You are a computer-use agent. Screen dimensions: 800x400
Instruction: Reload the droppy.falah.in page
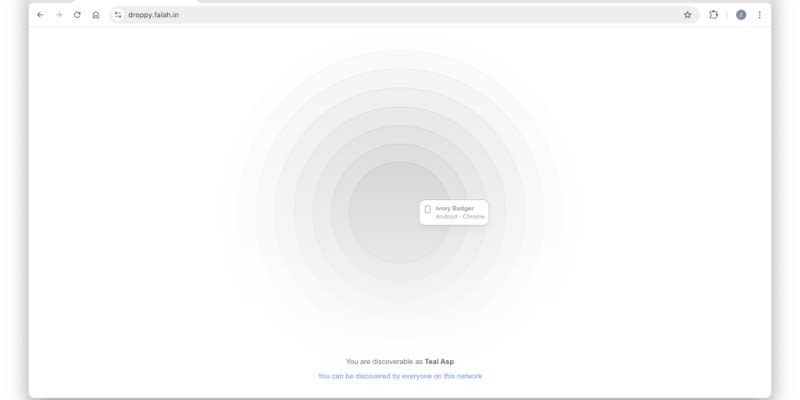click(x=77, y=15)
